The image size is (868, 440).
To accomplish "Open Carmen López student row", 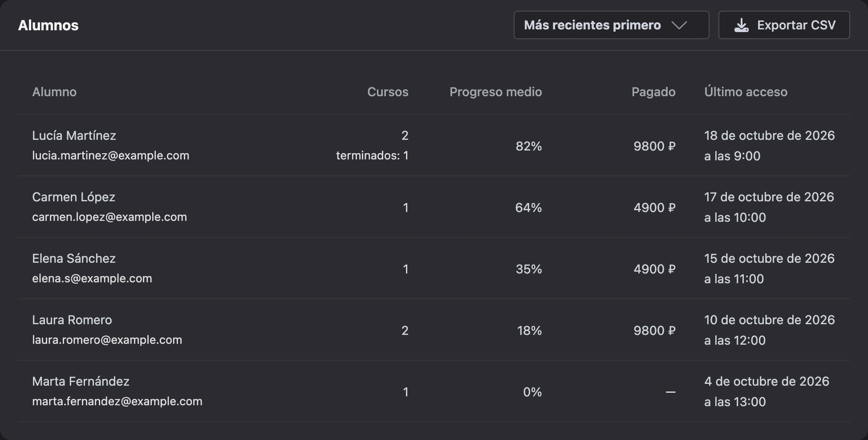I will (x=434, y=207).
